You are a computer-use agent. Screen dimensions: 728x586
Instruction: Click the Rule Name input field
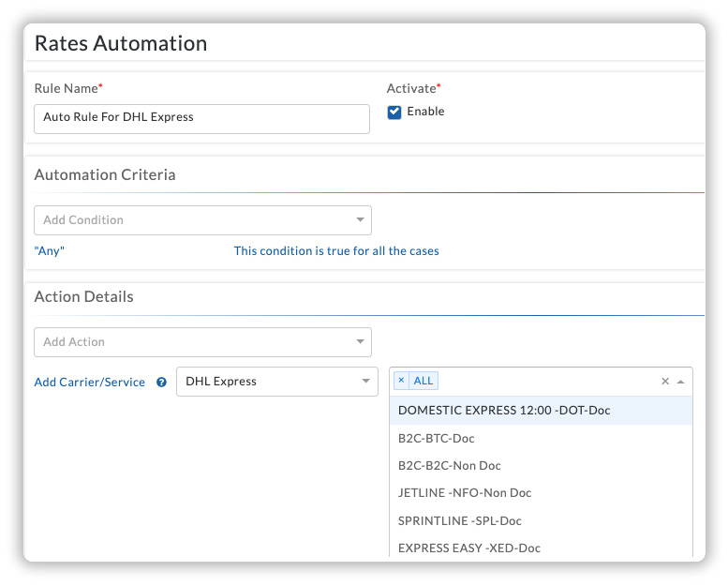pyautogui.click(x=202, y=119)
